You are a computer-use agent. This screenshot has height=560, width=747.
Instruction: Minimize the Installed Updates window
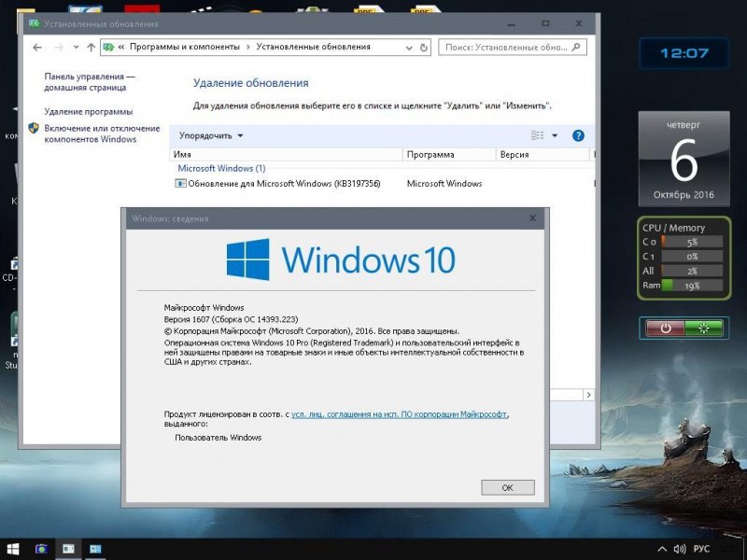[x=511, y=24]
